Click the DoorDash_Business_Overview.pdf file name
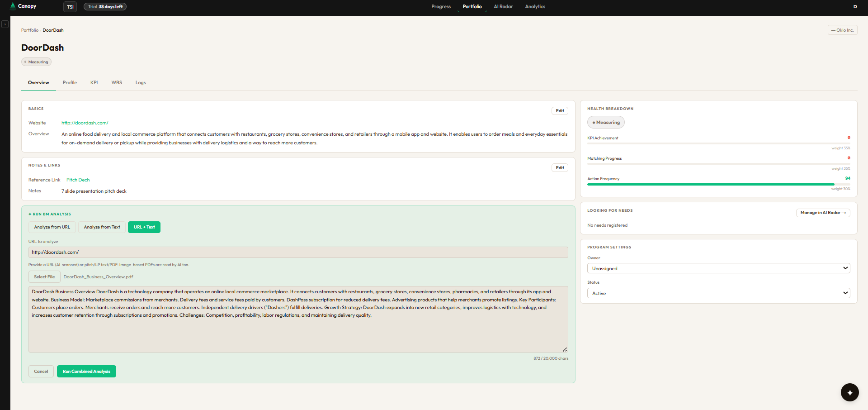Screen dimensions: 868x410 pyautogui.click(x=98, y=277)
